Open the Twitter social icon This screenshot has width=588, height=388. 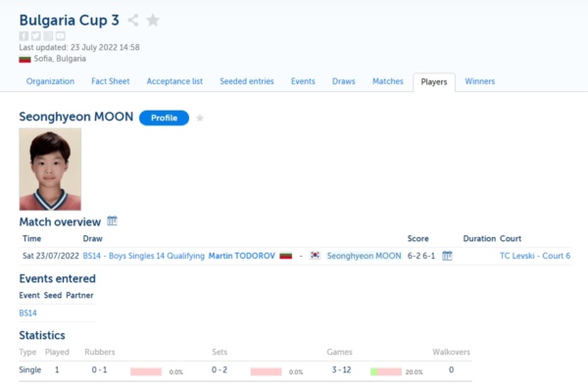tap(36, 36)
